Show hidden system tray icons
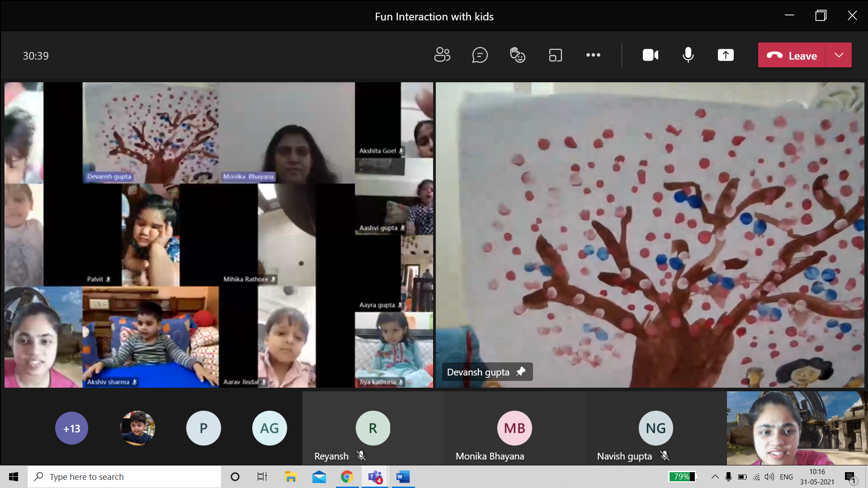This screenshot has width=868, height=488. coord(715,477)
